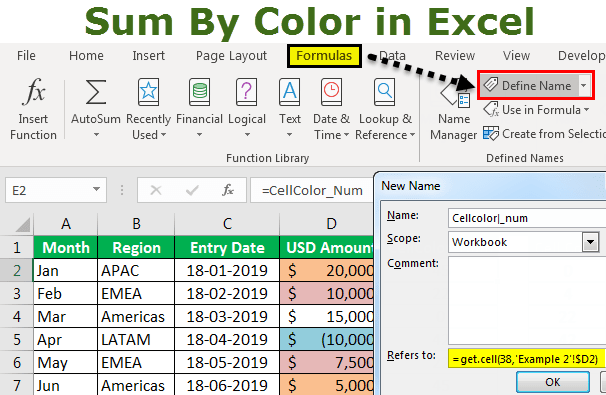Viewport: 606px width, 395px height.
Task: Click the Region header cell
Action: point(136,247)
